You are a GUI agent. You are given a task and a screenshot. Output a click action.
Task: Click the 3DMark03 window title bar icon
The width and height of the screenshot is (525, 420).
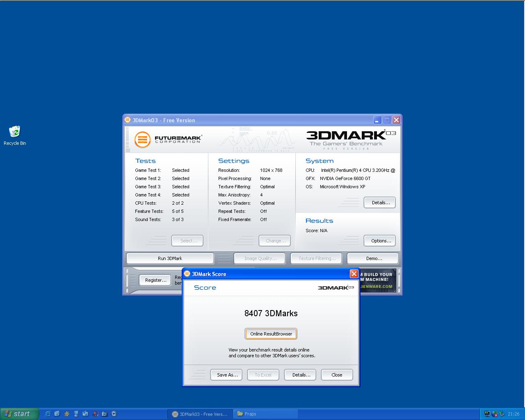tap(128, 120)
